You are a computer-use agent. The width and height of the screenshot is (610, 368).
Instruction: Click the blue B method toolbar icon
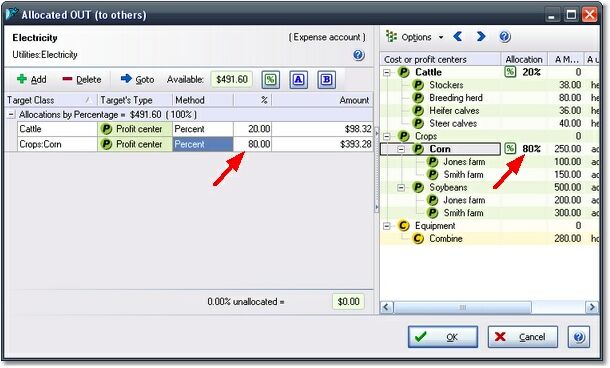coord(326,80)
